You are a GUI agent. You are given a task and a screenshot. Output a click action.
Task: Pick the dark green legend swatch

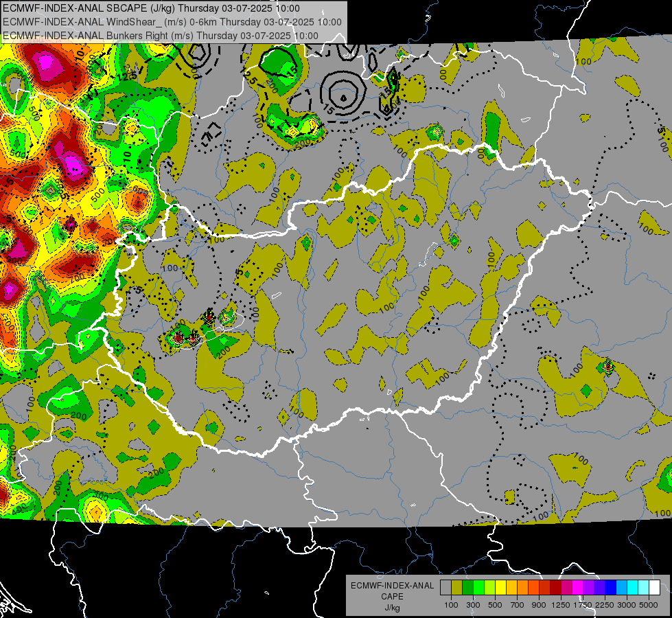point(468,587)
